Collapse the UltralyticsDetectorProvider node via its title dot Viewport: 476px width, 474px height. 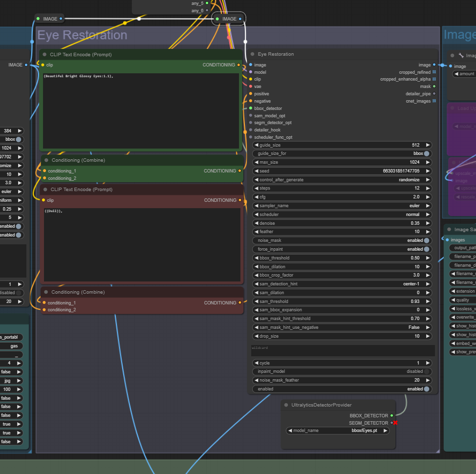click(286, 405)
